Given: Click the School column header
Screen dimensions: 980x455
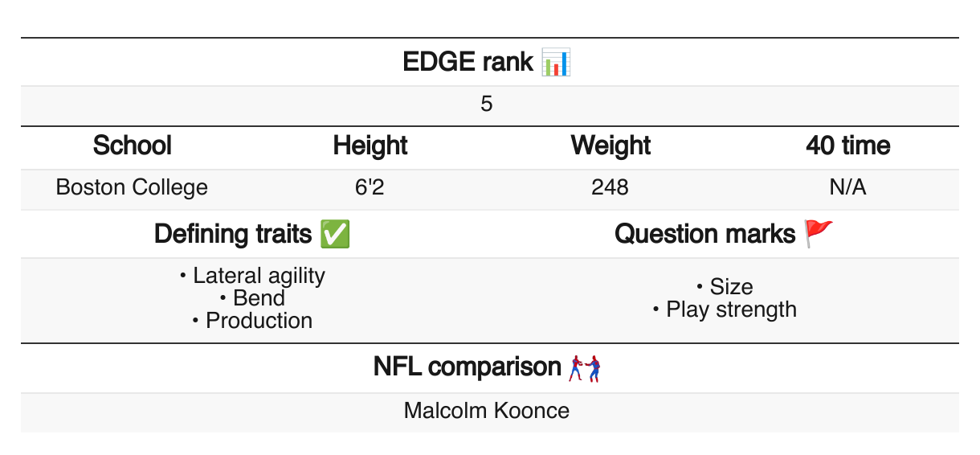Looking at the screenshot, I should 132,146.
